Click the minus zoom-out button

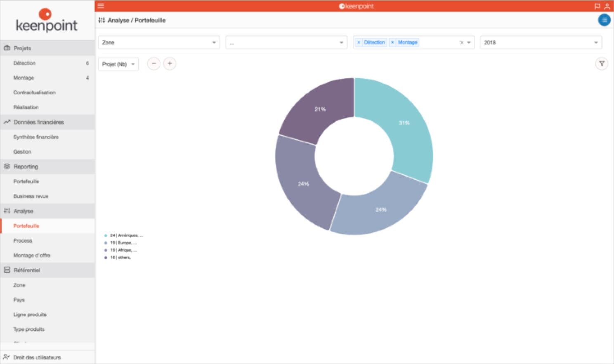pos(154,63)
